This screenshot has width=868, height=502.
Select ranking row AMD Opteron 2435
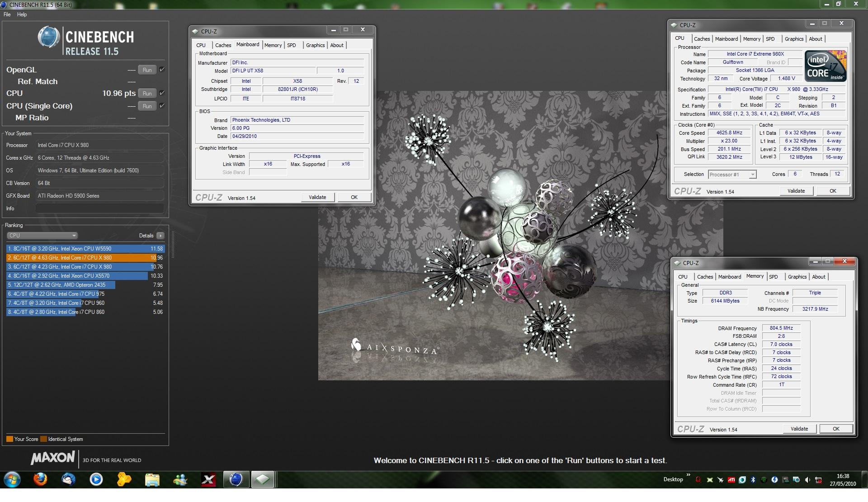tap(85, 285)
